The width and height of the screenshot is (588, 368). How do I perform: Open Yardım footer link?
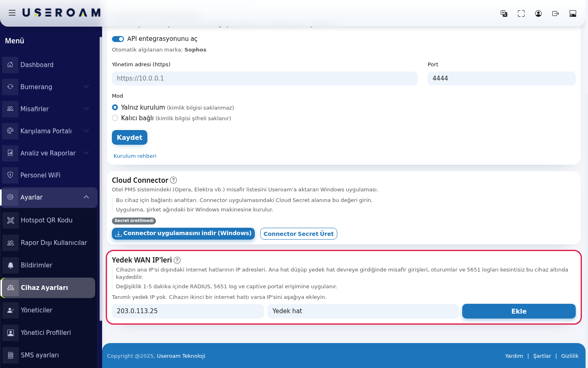[x=514, y=356]
